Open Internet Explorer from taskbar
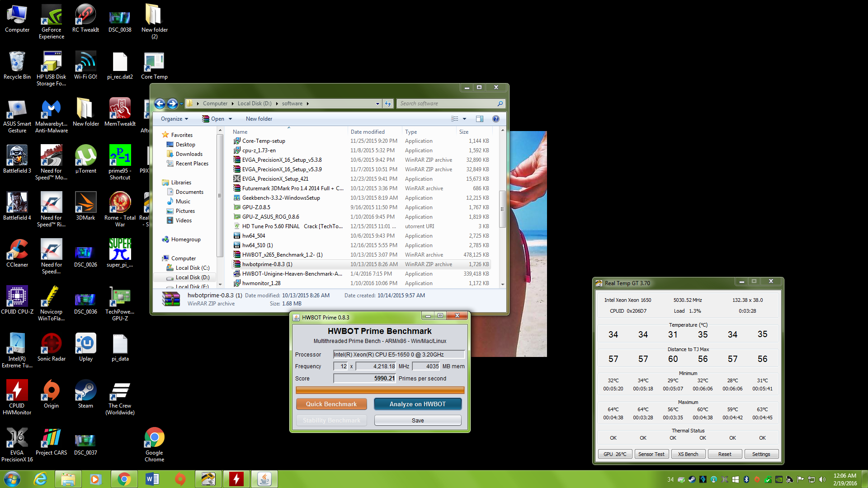The image size is (868, 488). click(x=41, y=479)
